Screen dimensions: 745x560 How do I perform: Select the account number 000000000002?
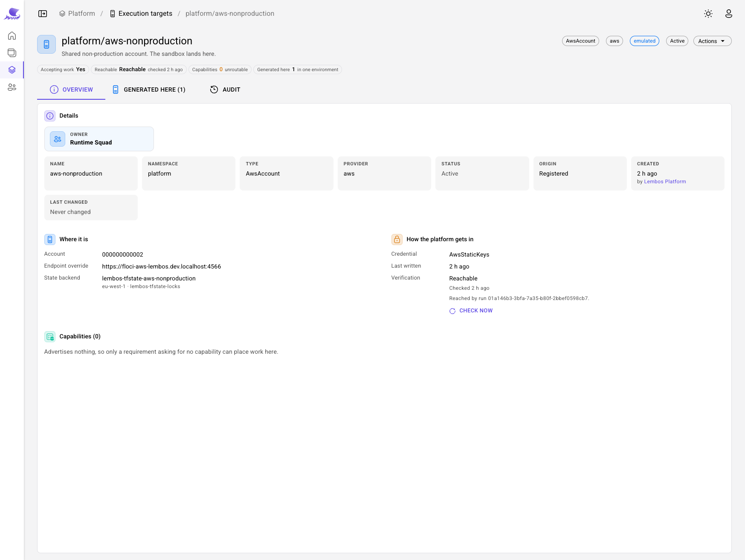point(122,254)
